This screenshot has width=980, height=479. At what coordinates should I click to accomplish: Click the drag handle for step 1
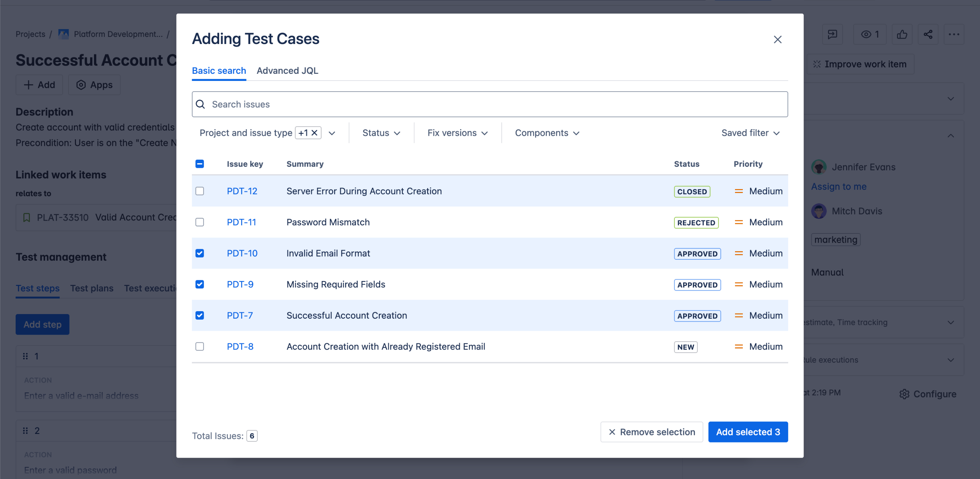coord(26,356)
